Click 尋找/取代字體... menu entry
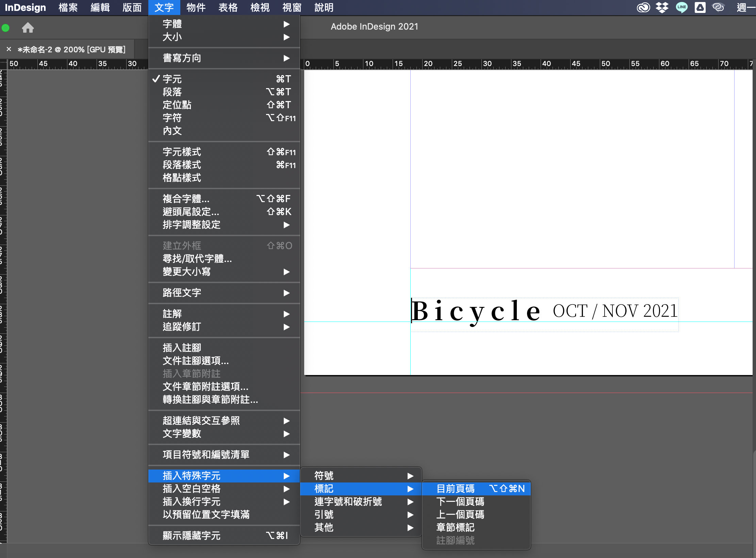The image size is (756, 558). (x=197, y=259)
